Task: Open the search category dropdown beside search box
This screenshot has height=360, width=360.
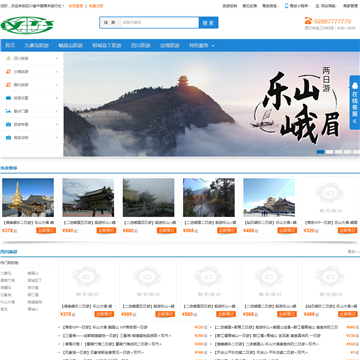Action: pyautogui.click(x=111, y=23)
